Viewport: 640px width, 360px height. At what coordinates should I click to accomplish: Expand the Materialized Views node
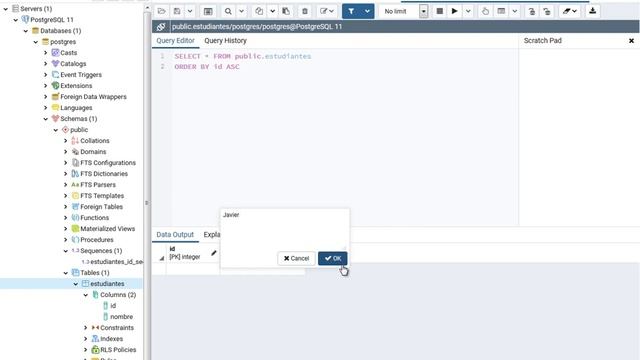coord(66,229)
